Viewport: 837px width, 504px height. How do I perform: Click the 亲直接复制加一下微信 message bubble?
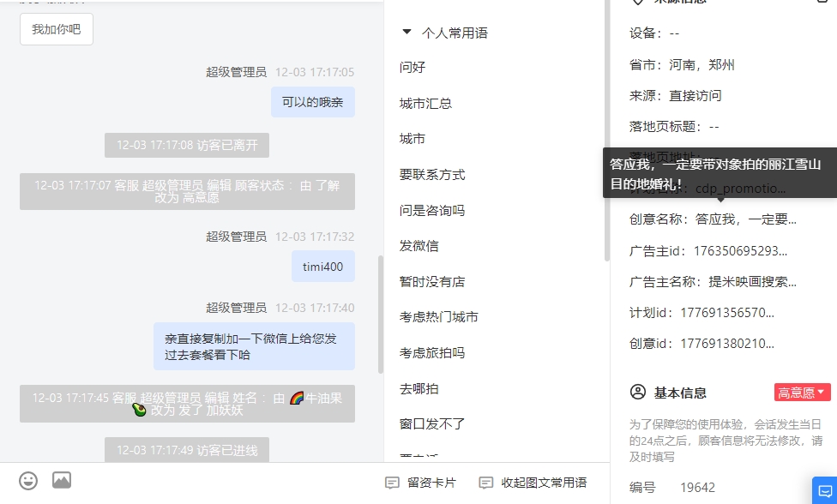click(x=254, y=346)
